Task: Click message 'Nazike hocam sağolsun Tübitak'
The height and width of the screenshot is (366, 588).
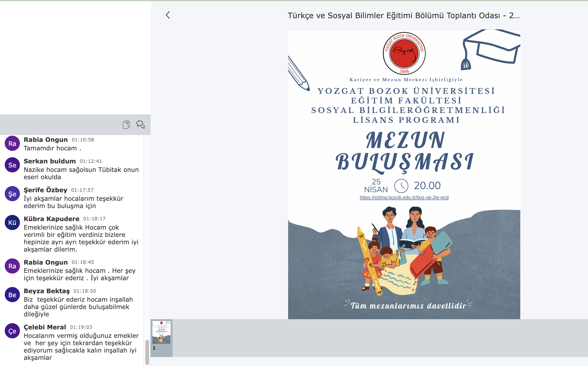Action: click(x=81, y=173)
